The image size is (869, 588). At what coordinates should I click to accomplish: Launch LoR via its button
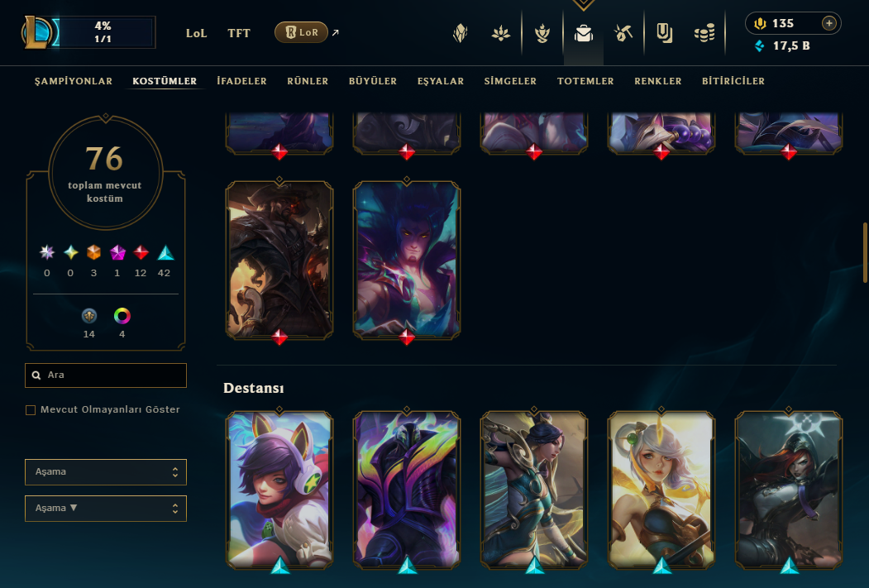point(301,33)
